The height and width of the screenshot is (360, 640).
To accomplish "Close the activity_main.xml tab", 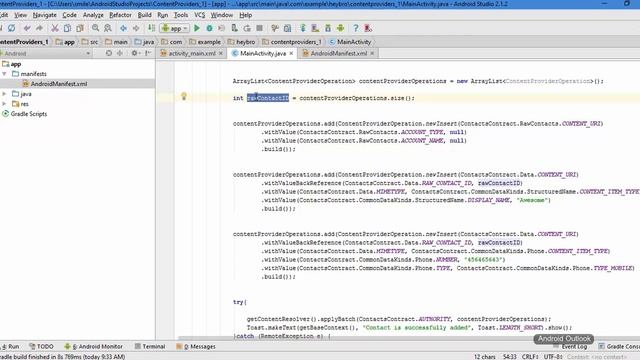I will (x=221, y=53).
